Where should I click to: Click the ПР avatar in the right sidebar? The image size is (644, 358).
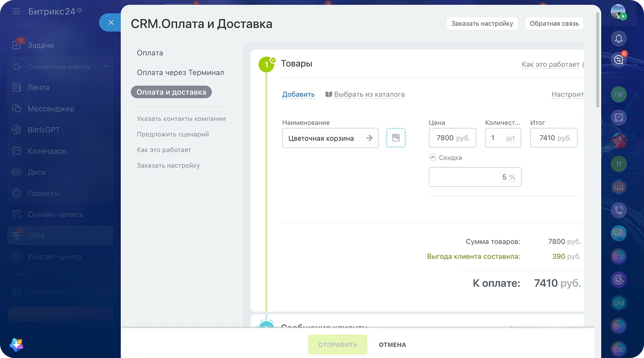tap(619, 94)
